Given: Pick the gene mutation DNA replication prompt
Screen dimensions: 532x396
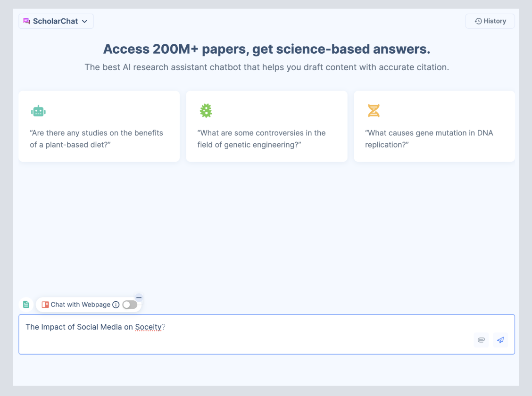Looking at the screenshot, I should pos(434,126).
